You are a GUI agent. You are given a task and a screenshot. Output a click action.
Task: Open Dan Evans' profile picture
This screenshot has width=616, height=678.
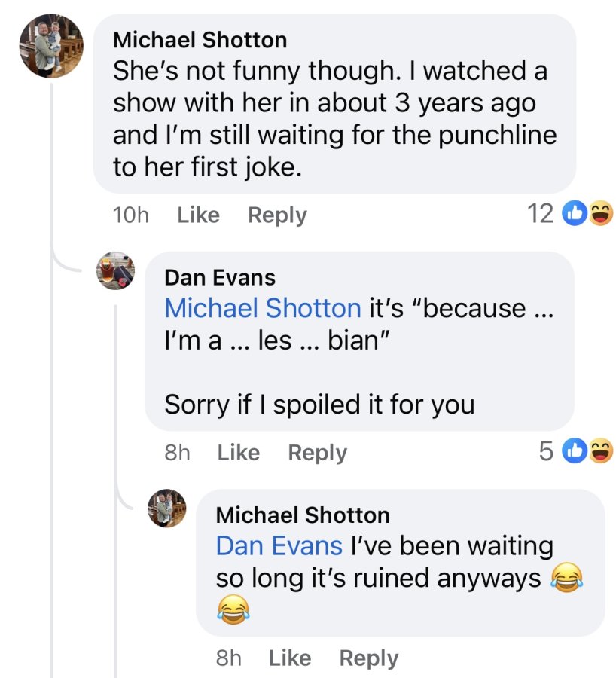[115, 270]
